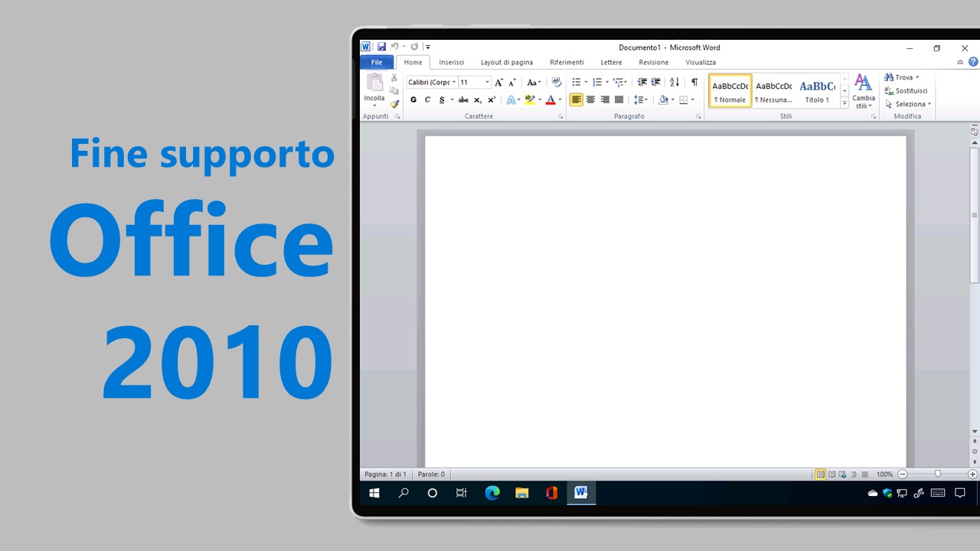Switch to the Lettere tab
The image size is (980, 551).
[611, 62]
